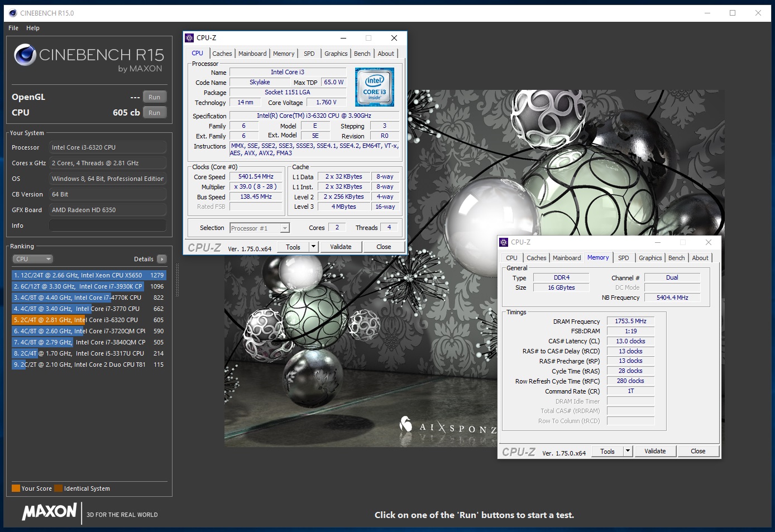Click the Details arrow icon in Ranking
Viewport: 775px width, 532px height.
(x=162, y=259)
